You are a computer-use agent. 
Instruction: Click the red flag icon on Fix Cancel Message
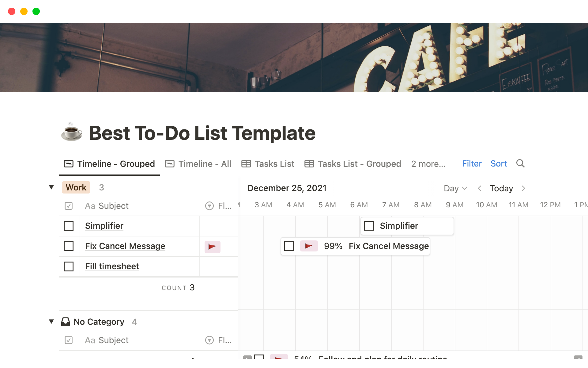tap(212, 246)
